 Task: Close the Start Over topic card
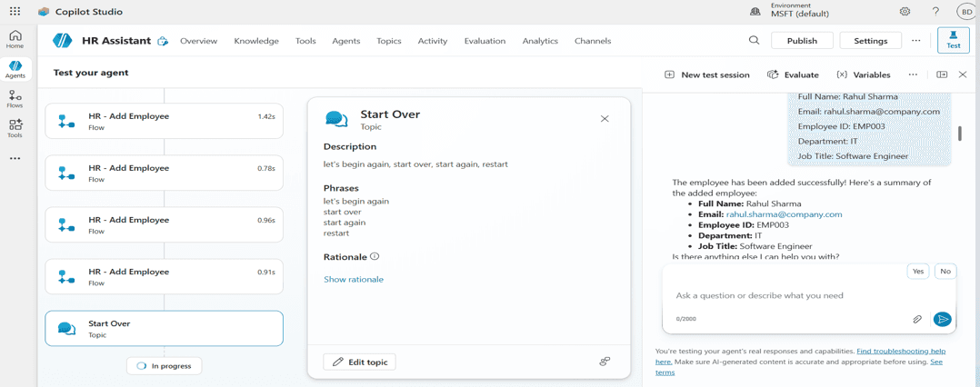[605, 119]
